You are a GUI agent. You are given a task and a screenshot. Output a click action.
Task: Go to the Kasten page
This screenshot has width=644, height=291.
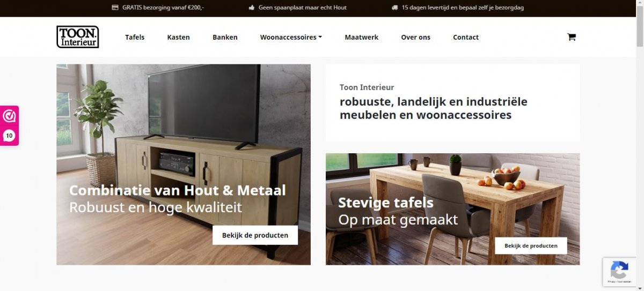coord(178,37)
